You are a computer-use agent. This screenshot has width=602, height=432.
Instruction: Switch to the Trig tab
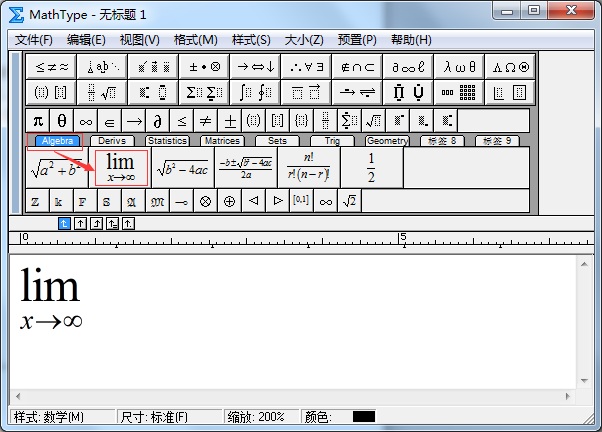coord(332,141)
